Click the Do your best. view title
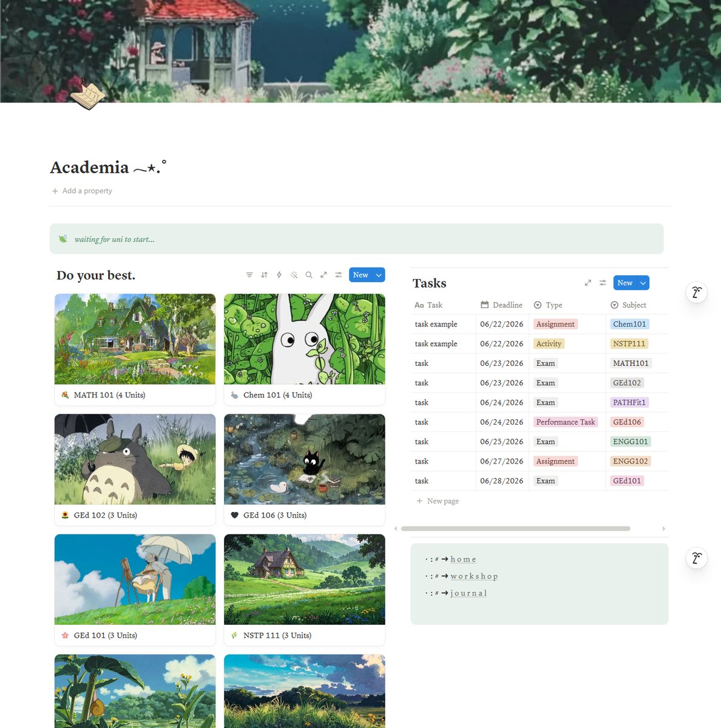 (96, 275)
